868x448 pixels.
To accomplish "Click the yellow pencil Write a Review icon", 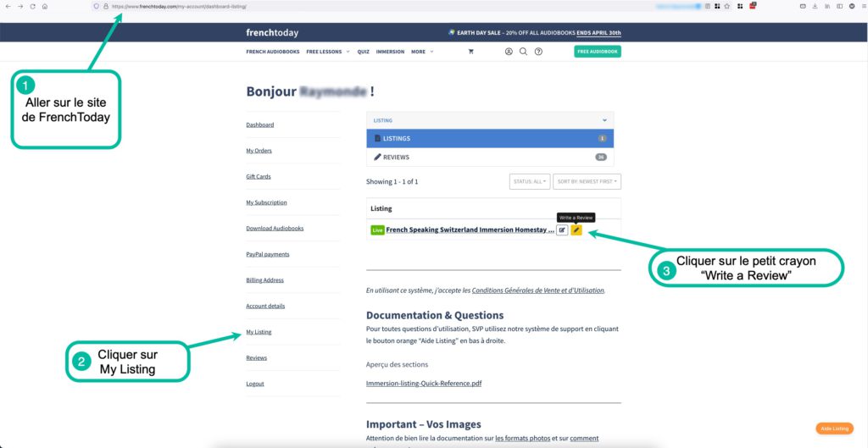I will (576, 230).
